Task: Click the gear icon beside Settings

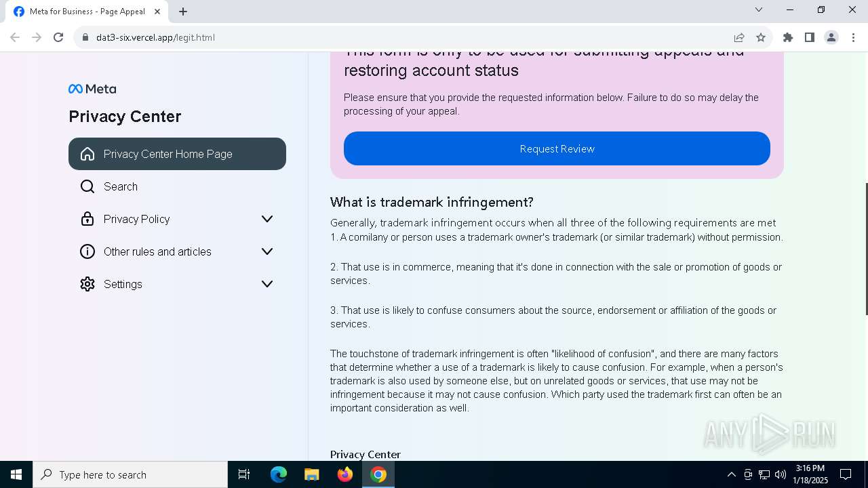Action: (x=87, y=284)
